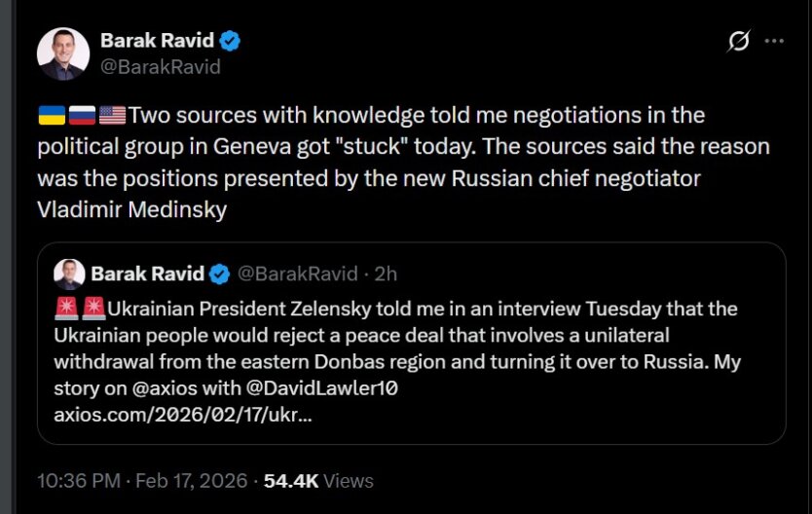Click the 10:36 PM · Feb 17, 2026 timestamp
This screenshot has width=812, height=514.
141,480
